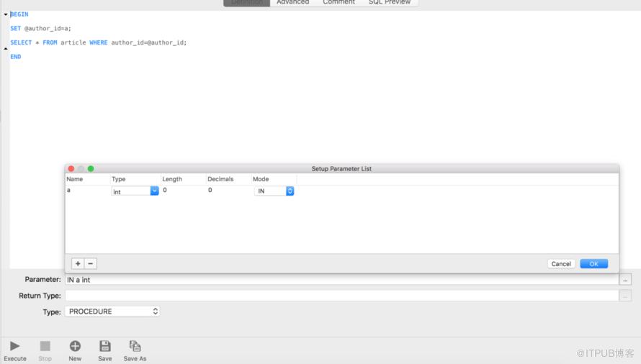Click the Length column header
This screenshot has height=364, width=641.
(x=172, y=179)
